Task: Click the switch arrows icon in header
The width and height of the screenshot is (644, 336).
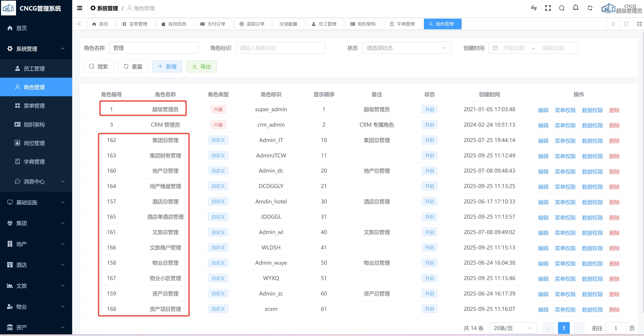Action: [534, 8]
